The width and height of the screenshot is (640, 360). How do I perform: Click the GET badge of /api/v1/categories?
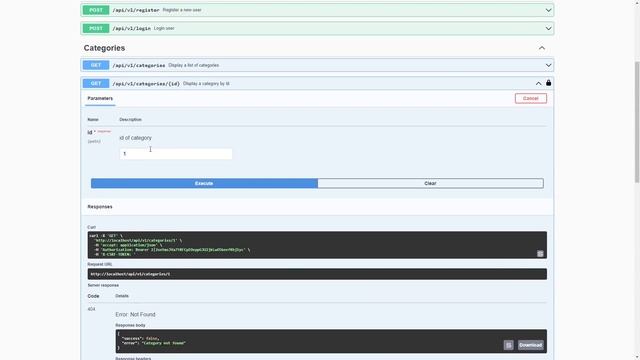point(96,65)
